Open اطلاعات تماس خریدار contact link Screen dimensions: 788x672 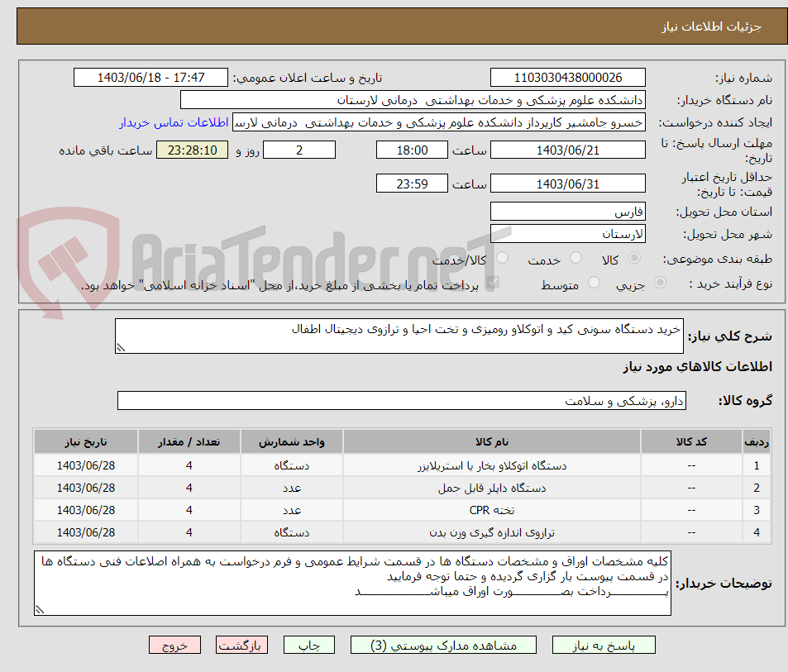pos(174,122)
